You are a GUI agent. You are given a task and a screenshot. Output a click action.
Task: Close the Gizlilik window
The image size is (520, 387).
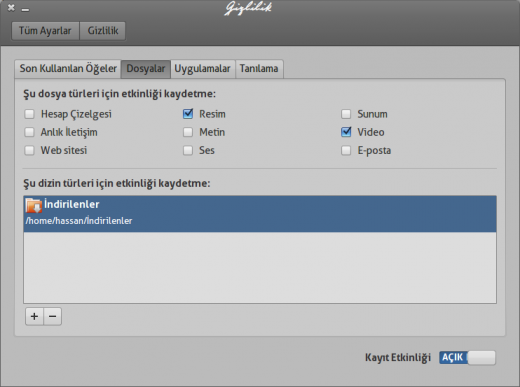click(x=11, y=8)
